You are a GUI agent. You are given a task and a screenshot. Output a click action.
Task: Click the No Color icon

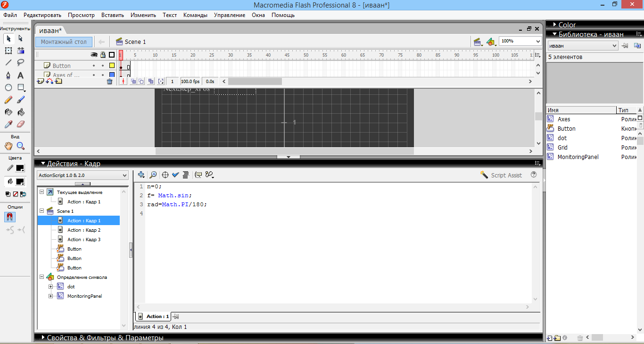tap(16, 194)
